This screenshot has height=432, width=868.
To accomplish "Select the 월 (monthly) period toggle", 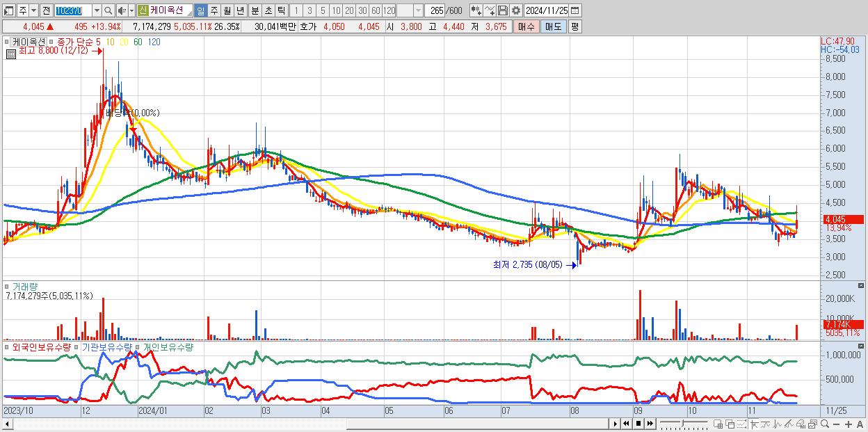I will point(227,10).
